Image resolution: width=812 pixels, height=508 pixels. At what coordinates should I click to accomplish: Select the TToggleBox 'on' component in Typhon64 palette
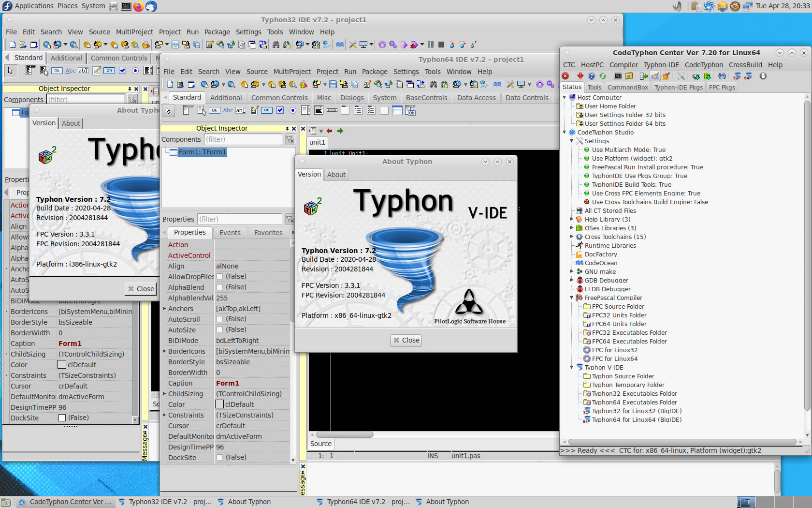pyautogui.click(x=267, y=110)
